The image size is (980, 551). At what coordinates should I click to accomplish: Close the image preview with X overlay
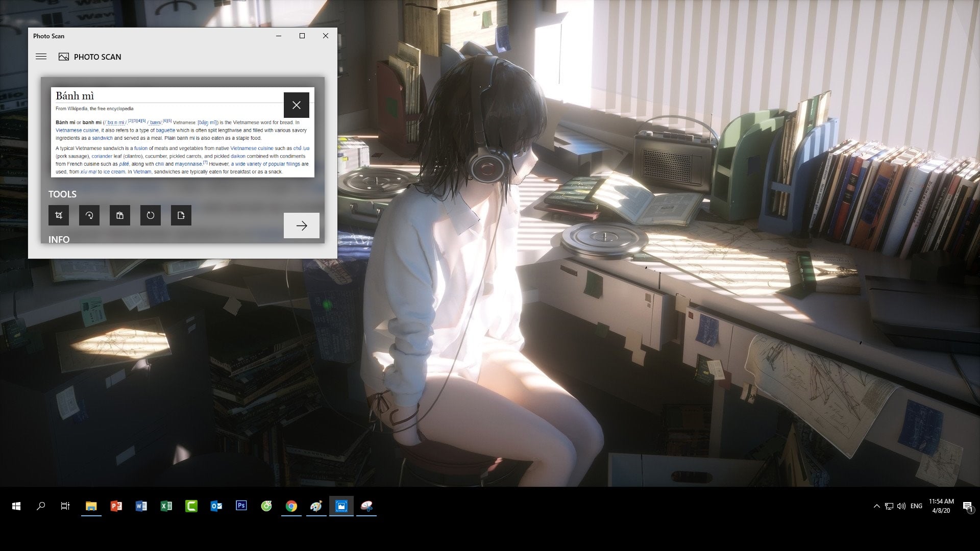(297, 105)
